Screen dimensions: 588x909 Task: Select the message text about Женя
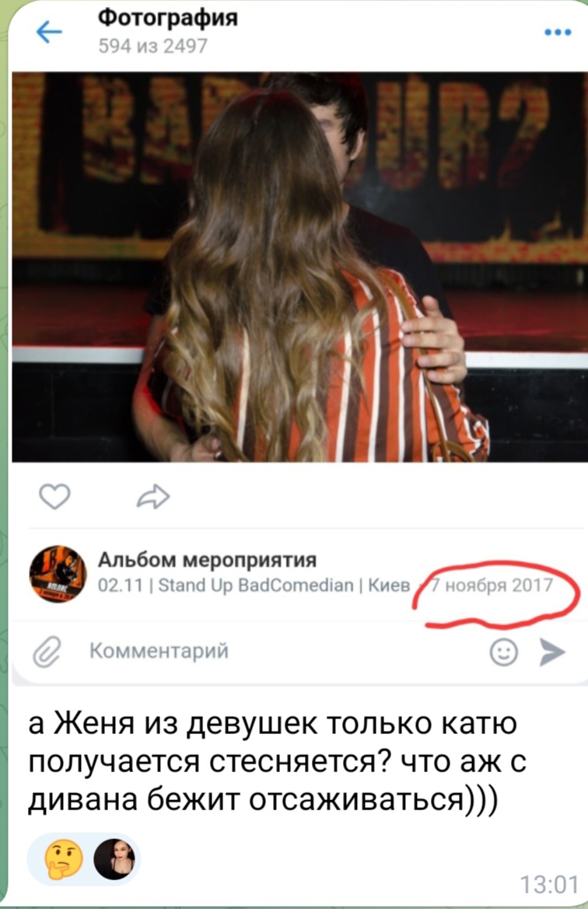click(x=277, y=762)
